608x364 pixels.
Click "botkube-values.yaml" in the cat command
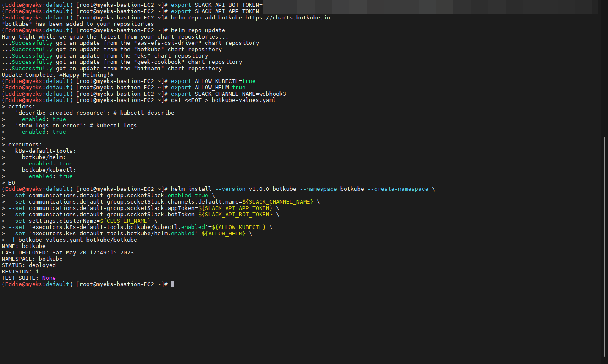(244, 100)
